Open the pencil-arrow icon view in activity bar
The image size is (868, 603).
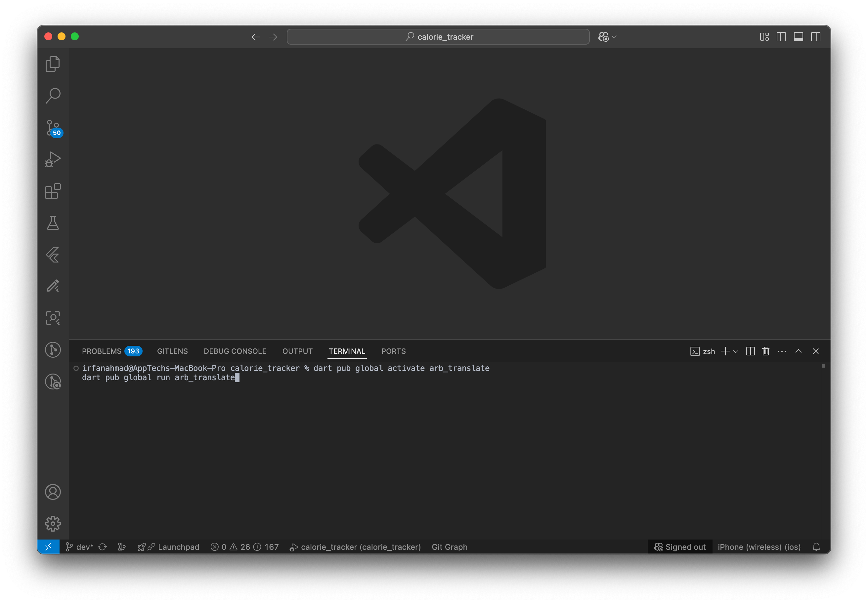click(53, 286)
